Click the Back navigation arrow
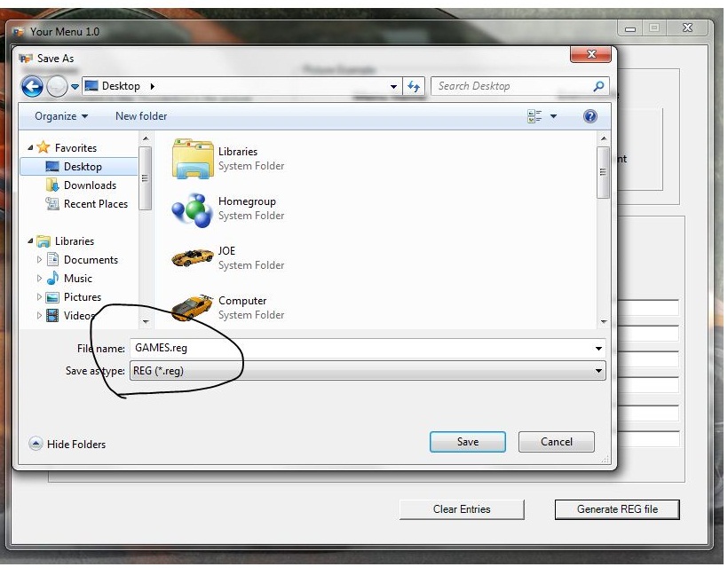 pyautogui.click(x=32, y=86)
